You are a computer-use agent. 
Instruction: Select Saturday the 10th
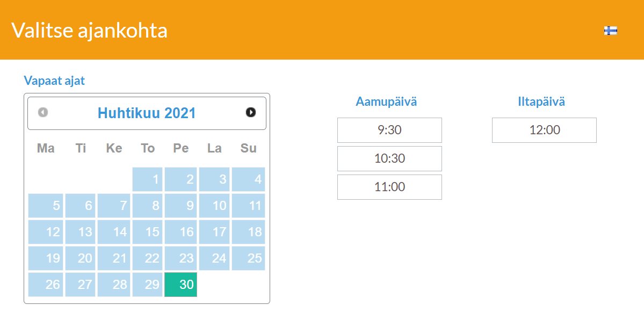[x=214, y=206]
